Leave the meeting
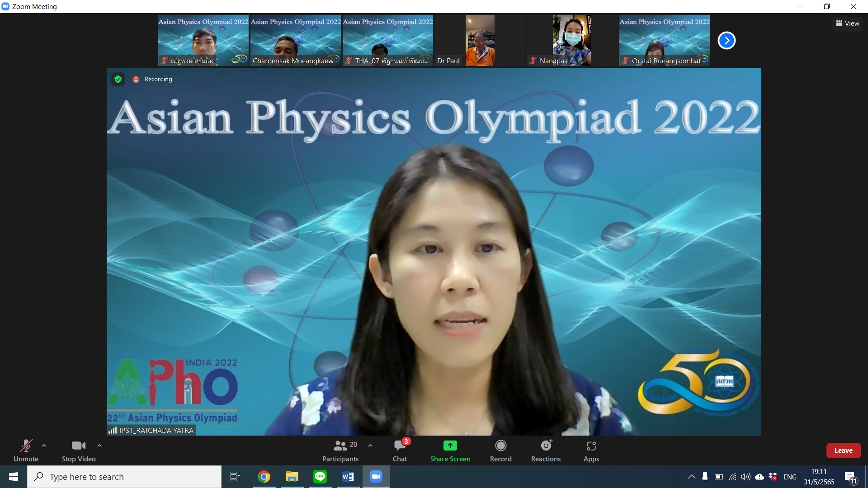The height and width of the screenshot is (488, 868). tap(844, 450)
